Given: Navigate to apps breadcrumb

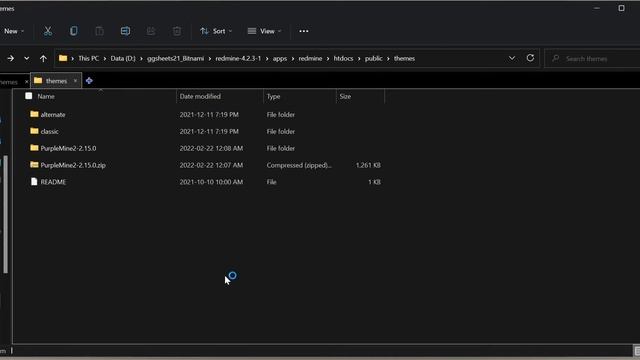Looking at the screenshot, I should [x=280, y=58].
